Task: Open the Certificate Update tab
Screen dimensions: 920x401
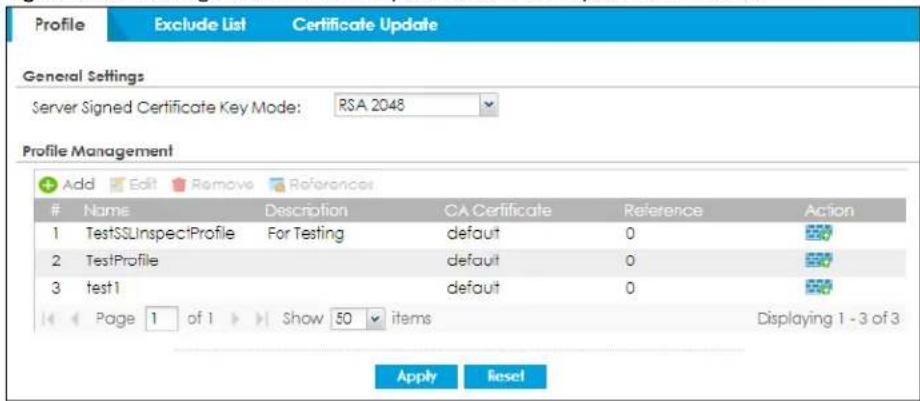Action: pyautogui.click(x=364, y=25)
